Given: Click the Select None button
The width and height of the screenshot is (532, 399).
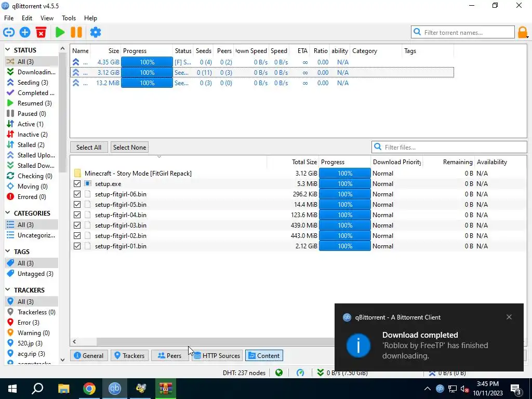Looking at the screenshot, I should [129, 147].
